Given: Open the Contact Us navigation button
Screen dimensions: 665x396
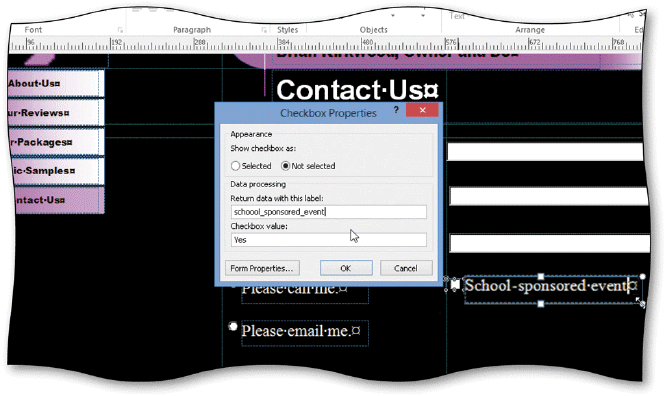Looking at the screenshot, I should pos(59,200).
